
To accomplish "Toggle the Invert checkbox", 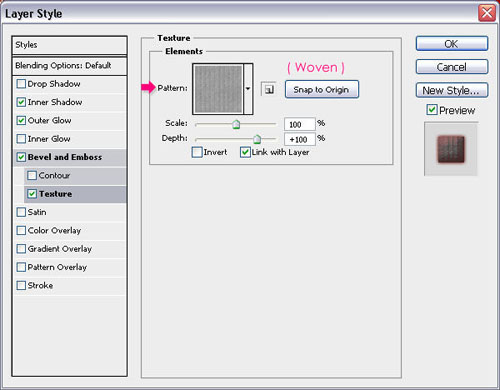I will click(197, 152).
